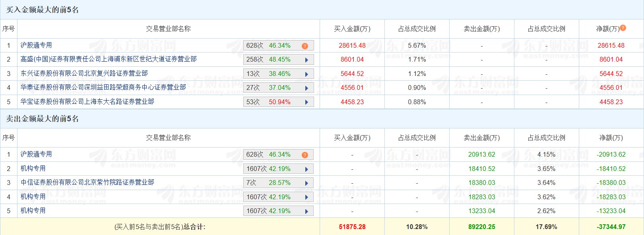Expand the arrow in the 机构专用 row selling 18283.03

(306, 197)
